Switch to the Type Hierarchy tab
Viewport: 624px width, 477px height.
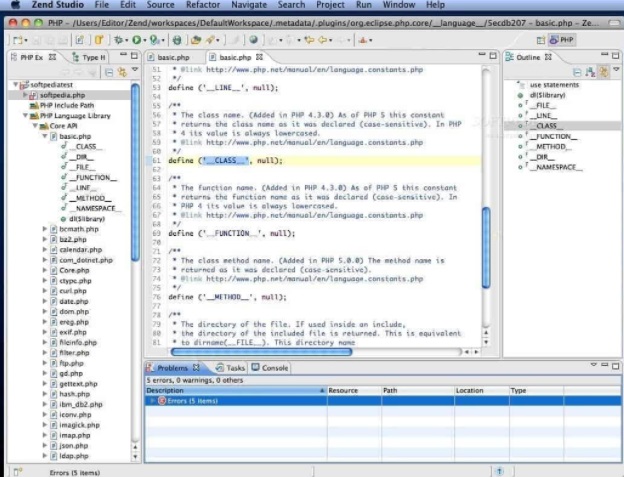coord(89,57)
